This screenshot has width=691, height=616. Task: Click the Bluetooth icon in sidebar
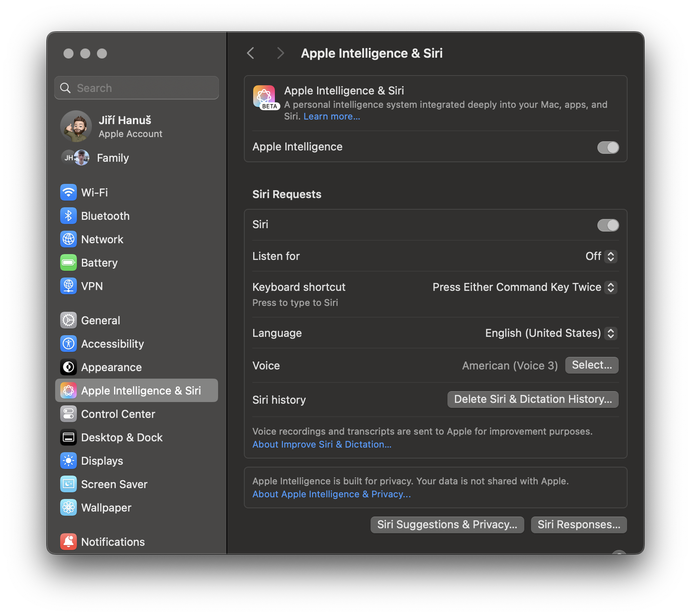pyautogui.click(x=69, y=216)
